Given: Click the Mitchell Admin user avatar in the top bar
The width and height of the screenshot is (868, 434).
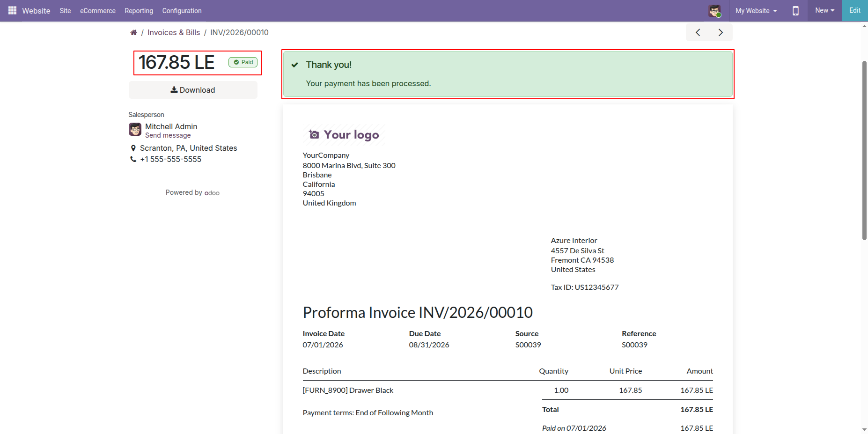Looking at the screenshot, I should pyautogui.click(x=714, y=11).
